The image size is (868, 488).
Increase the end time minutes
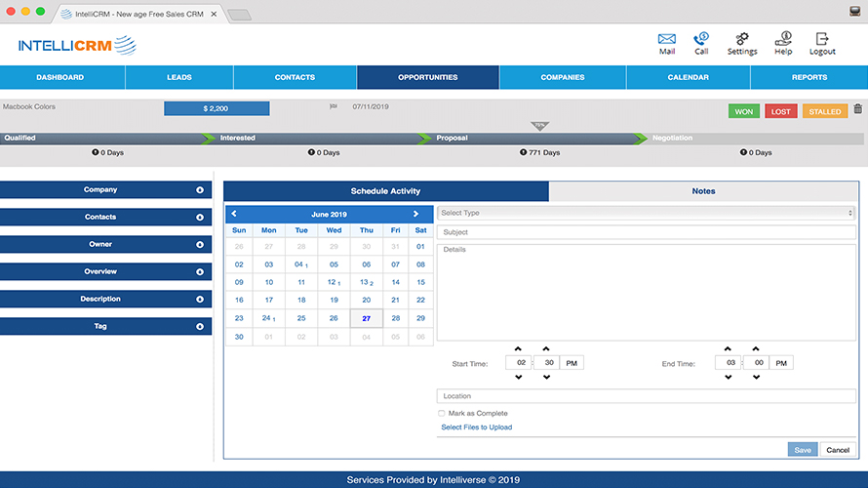pyautogui.click(x=756, y=349)
